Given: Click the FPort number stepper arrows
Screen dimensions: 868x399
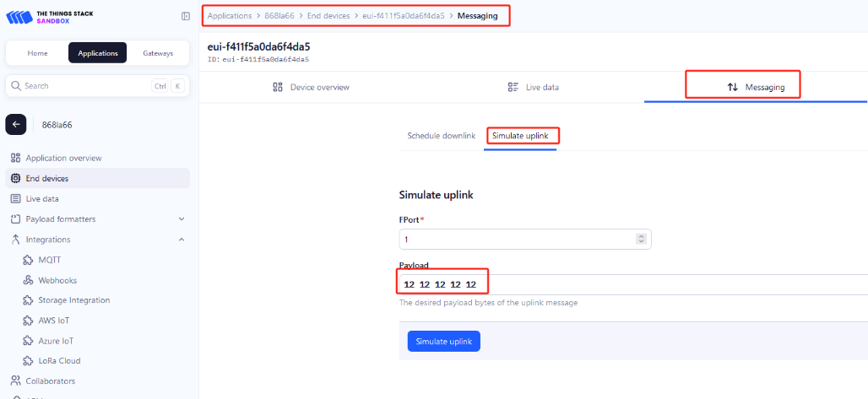Looking at the screenshot, I should click(641, 240).
